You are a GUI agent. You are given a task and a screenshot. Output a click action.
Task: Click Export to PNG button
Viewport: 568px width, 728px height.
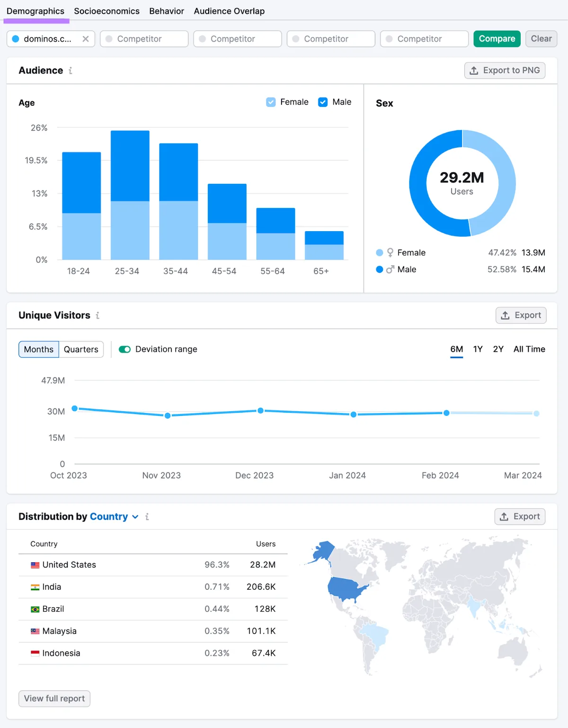pyautogui.click(x=505, y=71)
